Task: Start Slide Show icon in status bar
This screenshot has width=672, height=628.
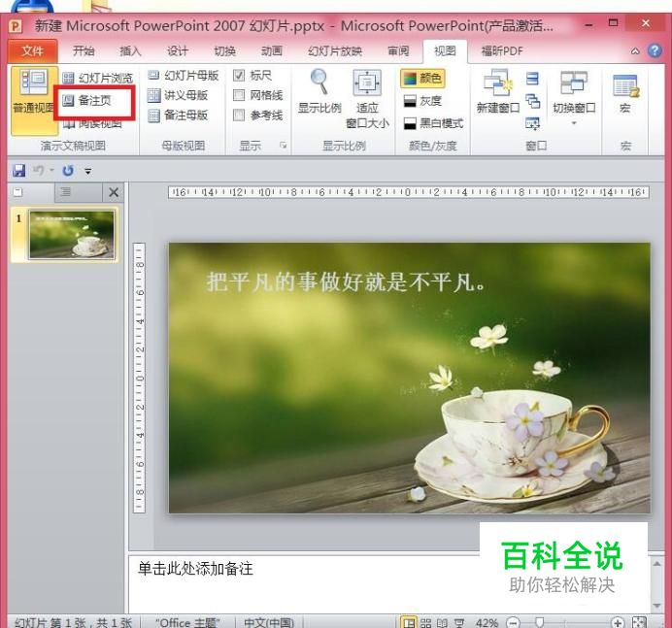Action: pyautogui.click(x=458, y=622)
